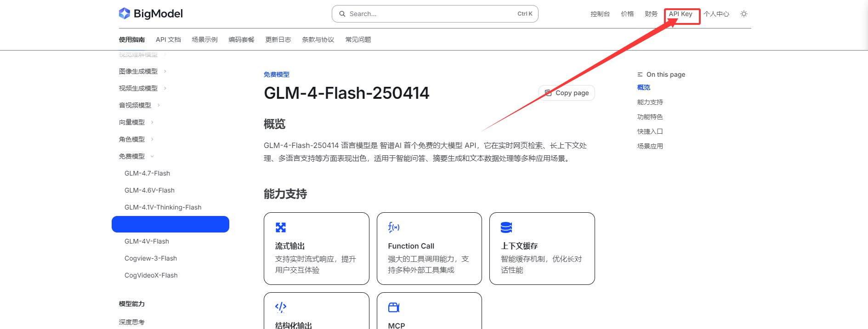Click the 图像生成模型 sidebar label
868x329 pixels.
pos(138,71)
